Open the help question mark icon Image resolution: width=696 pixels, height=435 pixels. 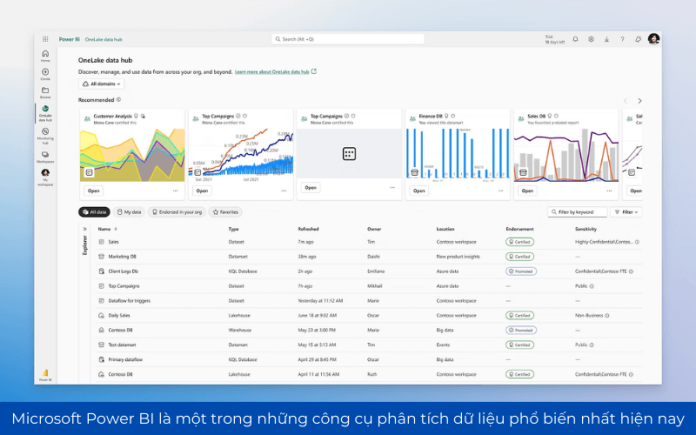[x=621, y=39]
